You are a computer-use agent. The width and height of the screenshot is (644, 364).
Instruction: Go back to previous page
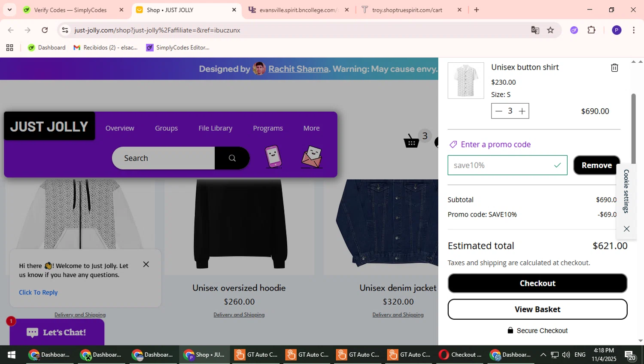point(11,30)
